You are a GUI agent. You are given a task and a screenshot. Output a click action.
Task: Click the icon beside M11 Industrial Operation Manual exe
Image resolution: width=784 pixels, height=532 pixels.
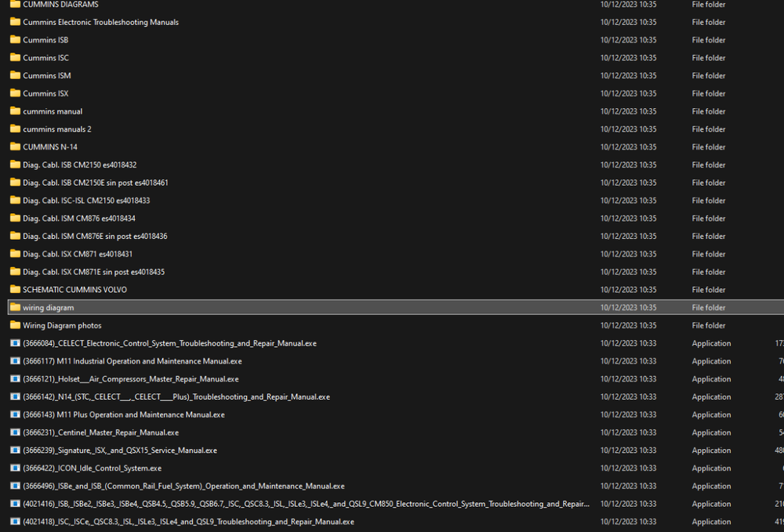point(14,361)
